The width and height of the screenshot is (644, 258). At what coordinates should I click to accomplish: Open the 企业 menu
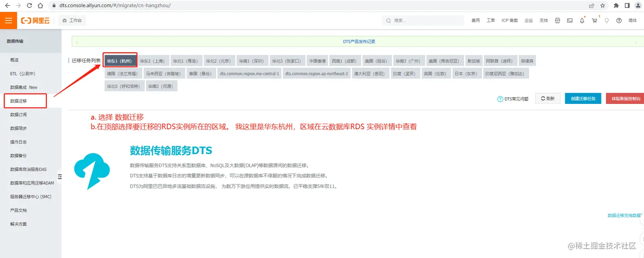click(529, 20)
